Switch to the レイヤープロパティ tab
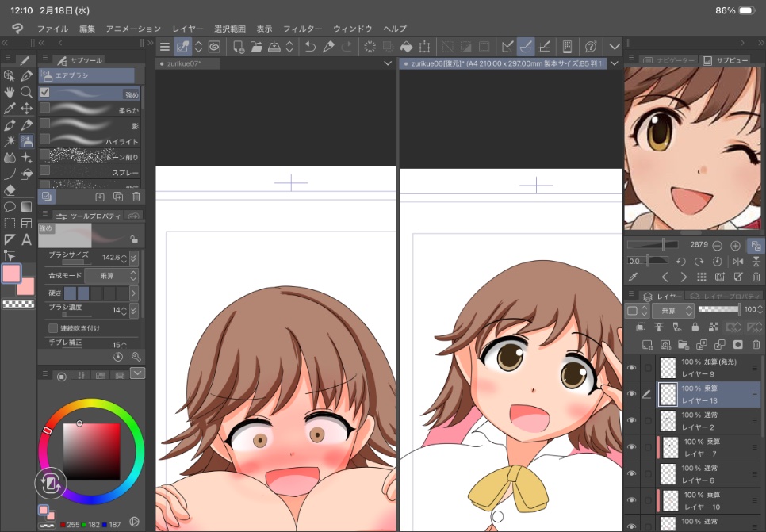The image size is (766, 532). (x=723, y=297)
